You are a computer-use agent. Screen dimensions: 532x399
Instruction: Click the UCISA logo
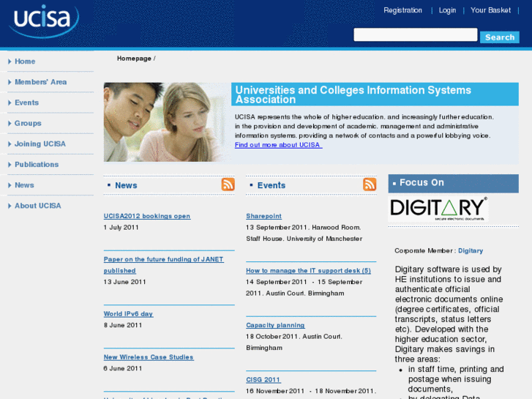43,21
